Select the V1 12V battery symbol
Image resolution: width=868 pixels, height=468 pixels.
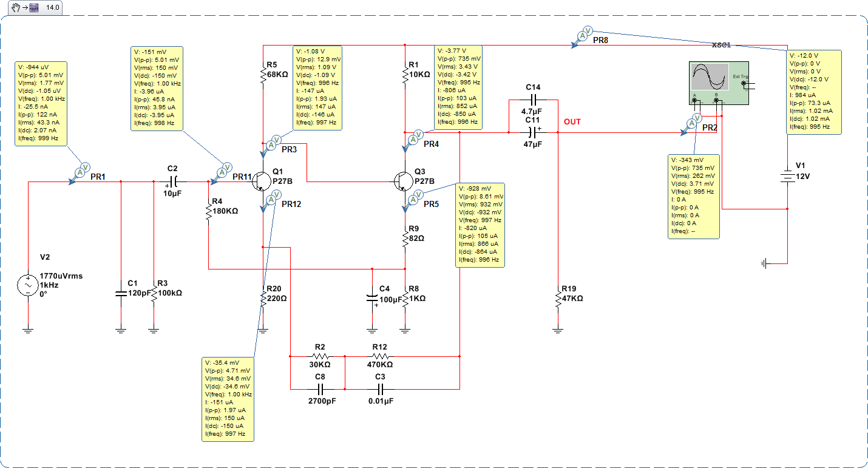pos(787,177)
